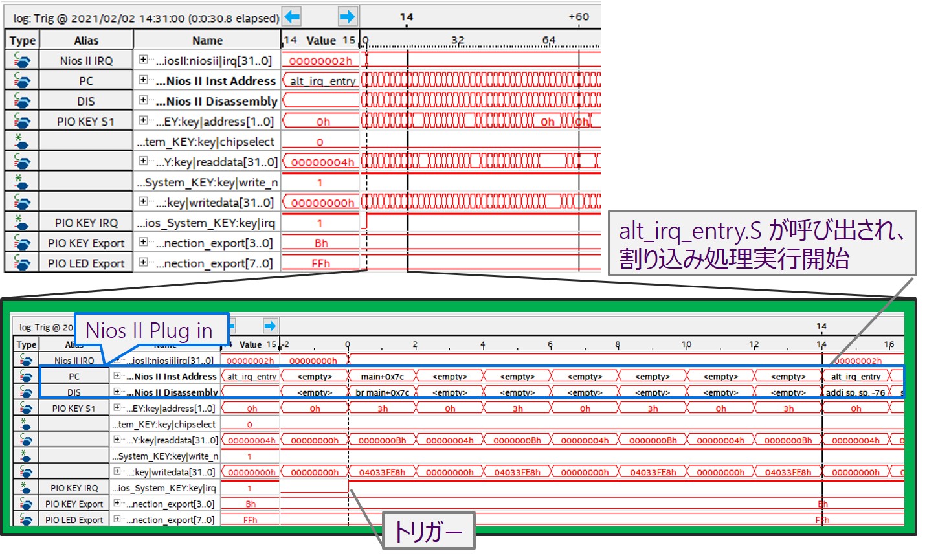Select the 'PIO KEY S1' alias cell in upper waveform
The width and height of the screenshot is (927, 560).
[x=86, y=121]
